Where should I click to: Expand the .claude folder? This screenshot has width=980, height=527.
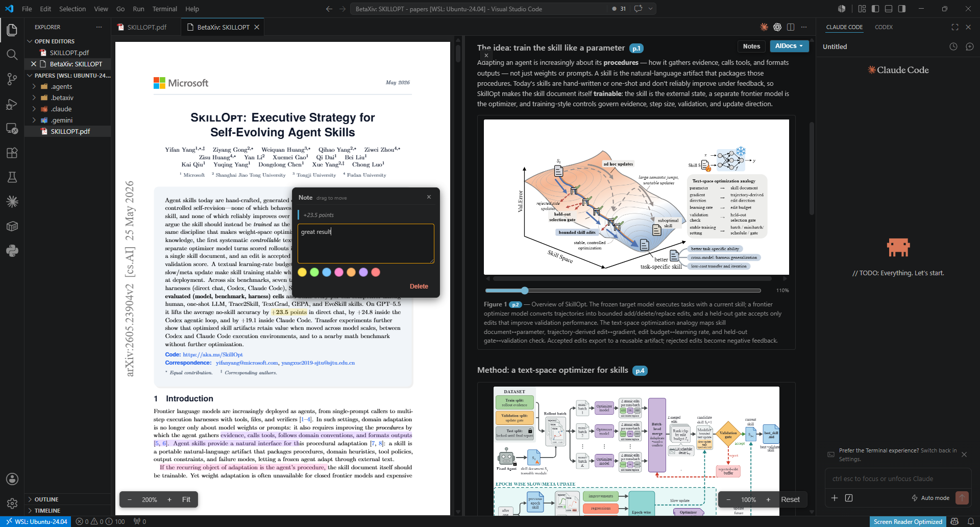point(61,109)
